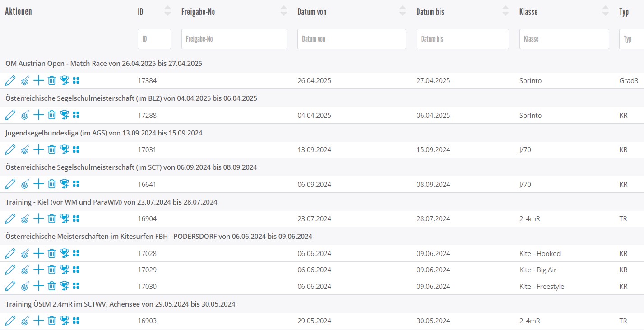Screen dimensions: 644x330
Task: Select the Jugendsegelbundesliga (im AGS) group header
Action: pyautogui.click(x=104, y=133)
